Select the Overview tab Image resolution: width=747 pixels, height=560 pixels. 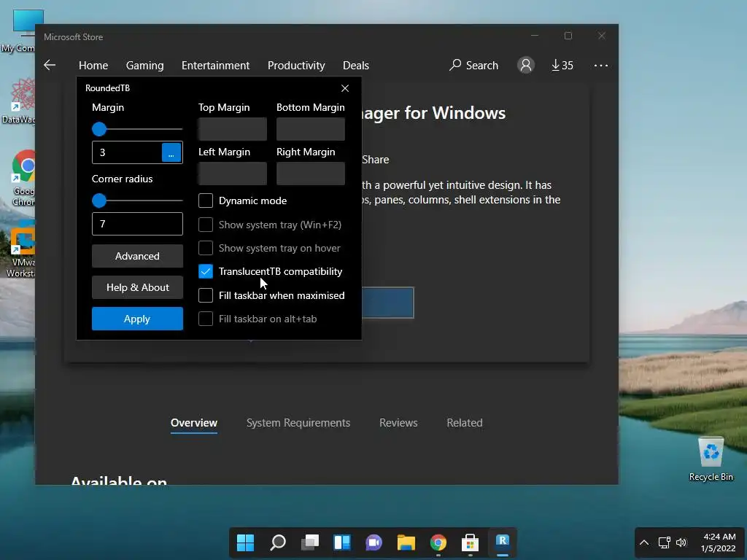click(194, 423)
